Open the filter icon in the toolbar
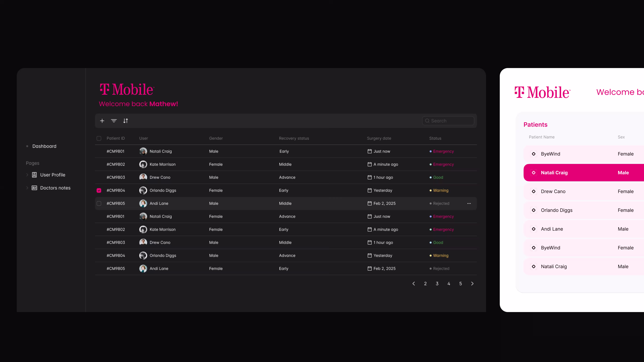The image size is (644, 362). tap(114, 121)
